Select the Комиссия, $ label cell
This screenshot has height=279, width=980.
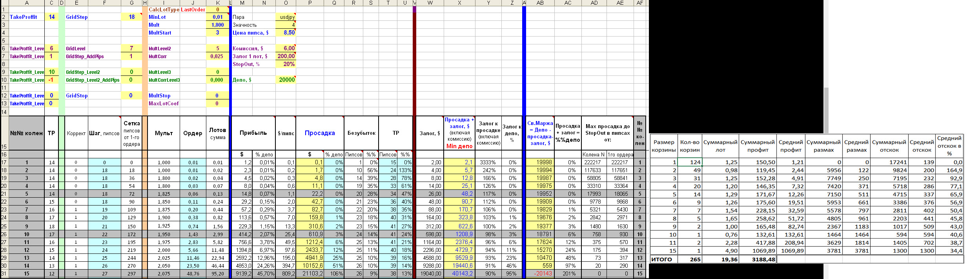[x=253, y=48]
